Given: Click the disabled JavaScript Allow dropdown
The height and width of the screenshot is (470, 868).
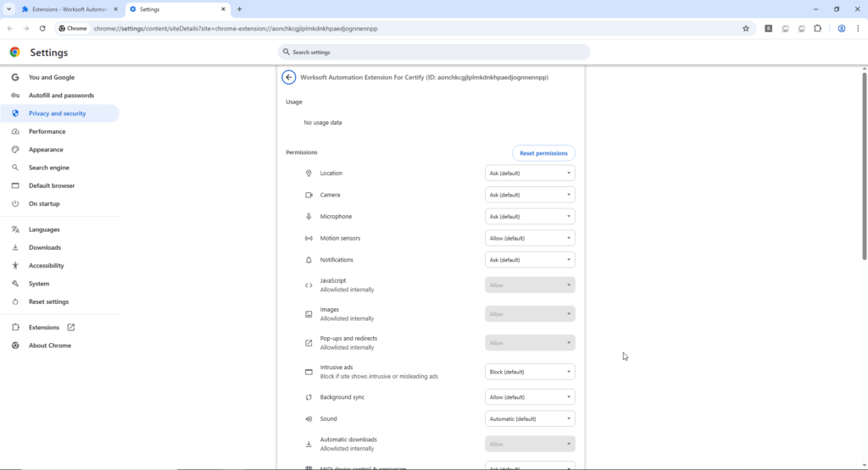Looking at the screenshot, I should [x=530, y=285].
